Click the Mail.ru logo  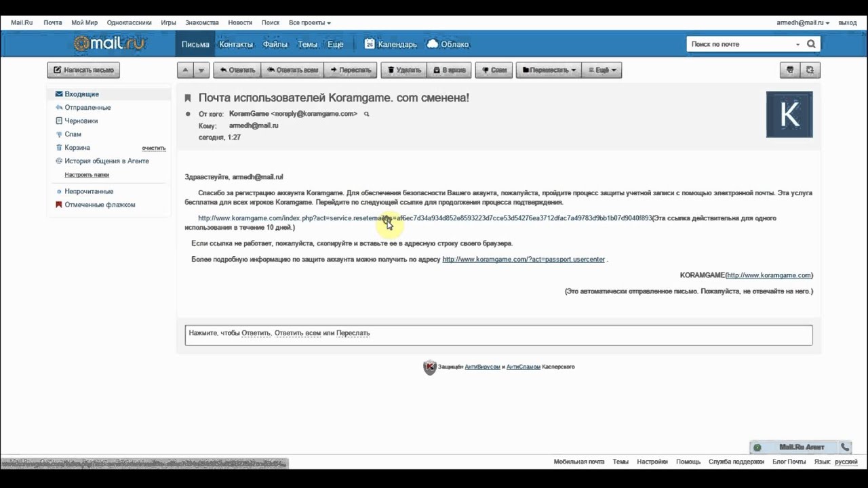(x=110, y=44)
